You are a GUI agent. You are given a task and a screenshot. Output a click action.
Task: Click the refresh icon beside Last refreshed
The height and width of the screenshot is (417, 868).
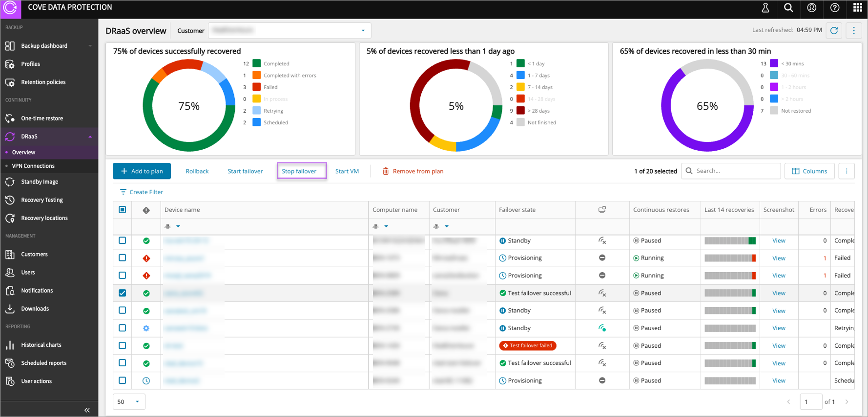pyautogui.click(x=834, y=31)
